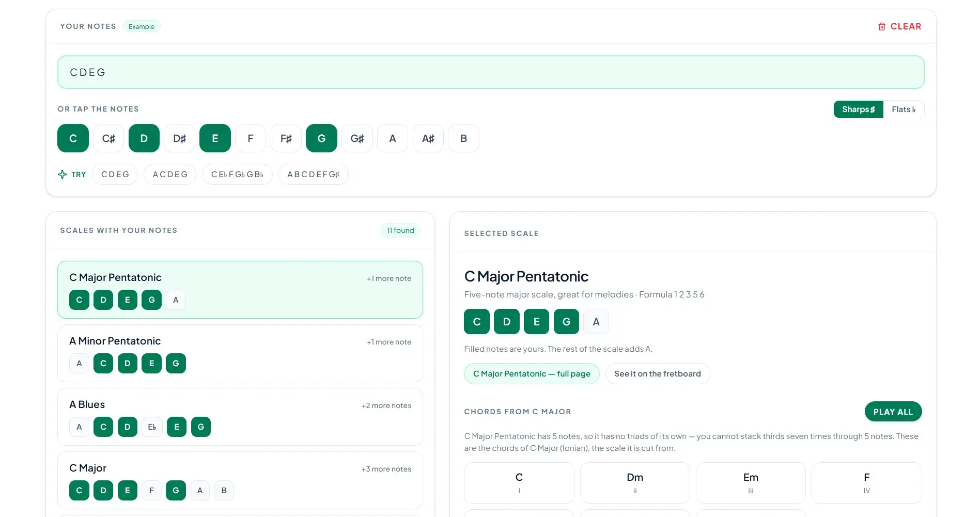This screenshot has width=980, height=517.
Task: Select the A Minor Pentatonic scale card
Action: tap(240, 353)
